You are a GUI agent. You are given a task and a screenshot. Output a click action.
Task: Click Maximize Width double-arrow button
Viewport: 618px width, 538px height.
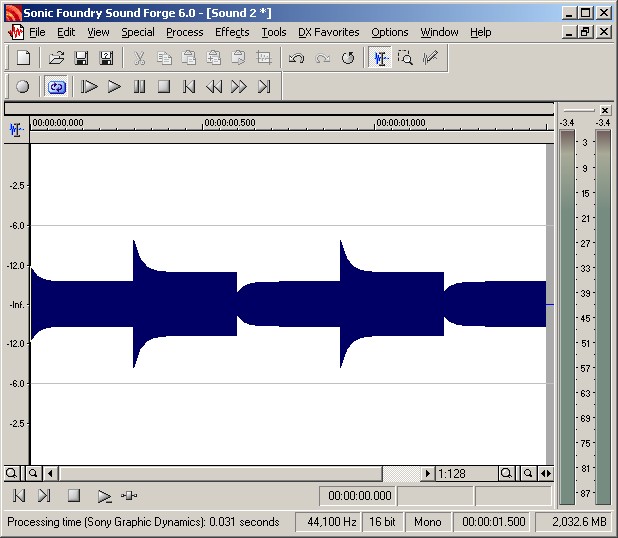(x=546, y=473)
